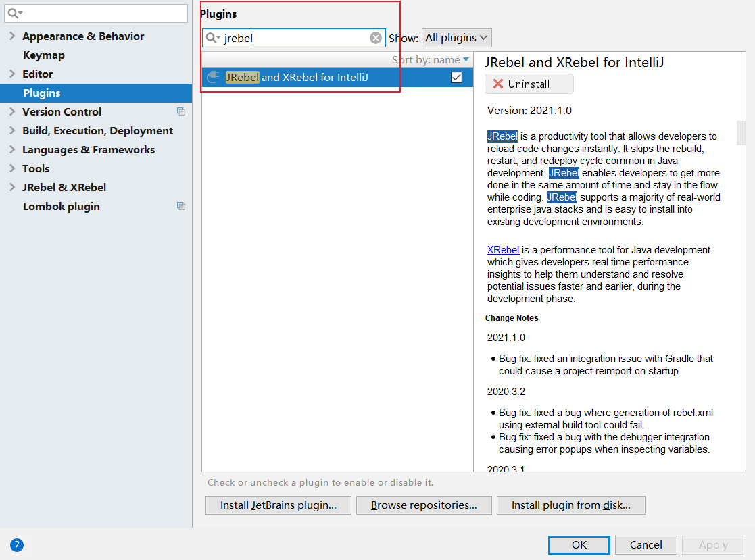The width and height of the screenshot is (755, 560).
Task: Click the Change Notes heading
Action: [512, 318]
